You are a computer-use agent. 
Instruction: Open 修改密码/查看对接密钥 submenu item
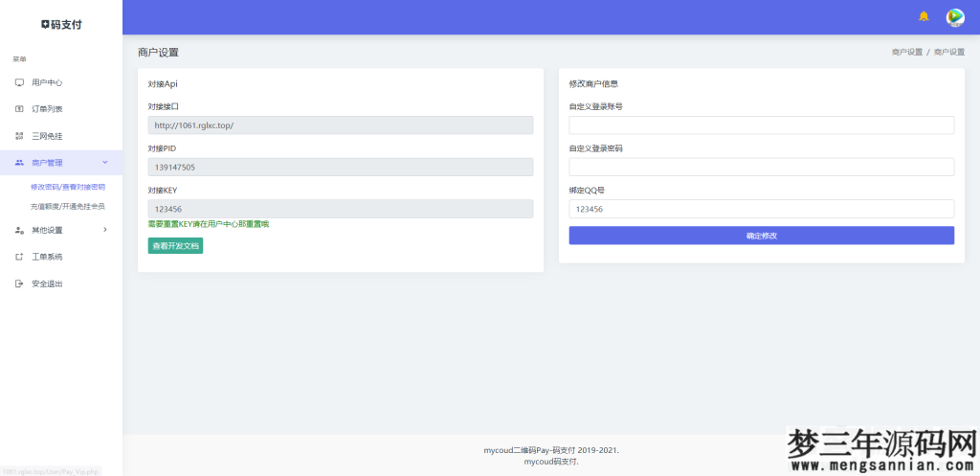point(68,187)
